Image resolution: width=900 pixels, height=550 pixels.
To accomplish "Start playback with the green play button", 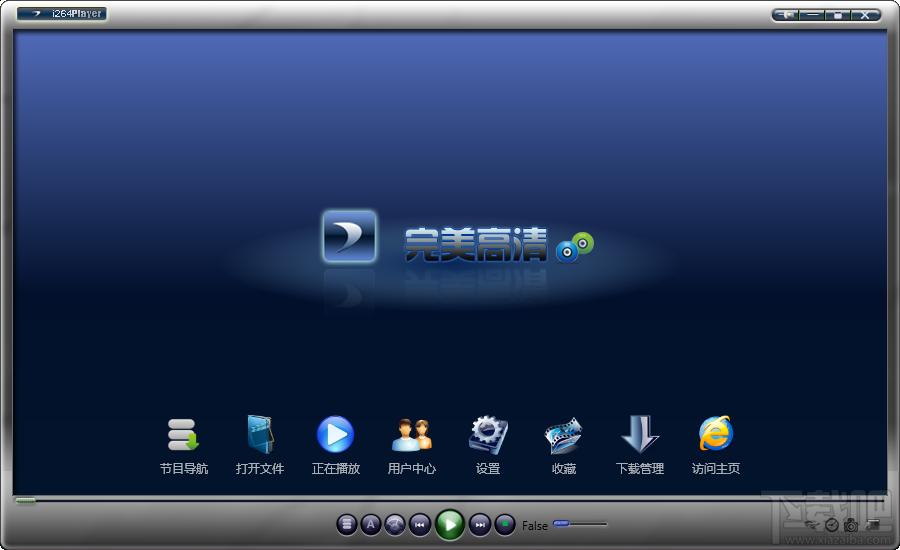I will 450,524.
